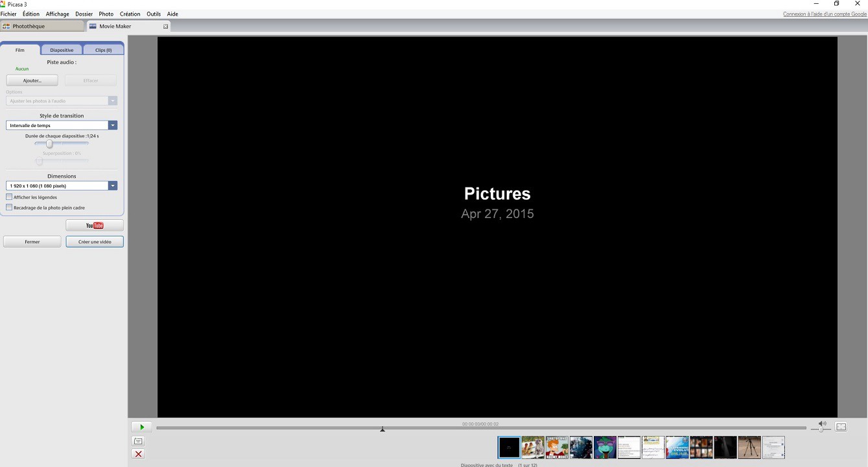Switch to the Film tab

(x=20, y=50)
